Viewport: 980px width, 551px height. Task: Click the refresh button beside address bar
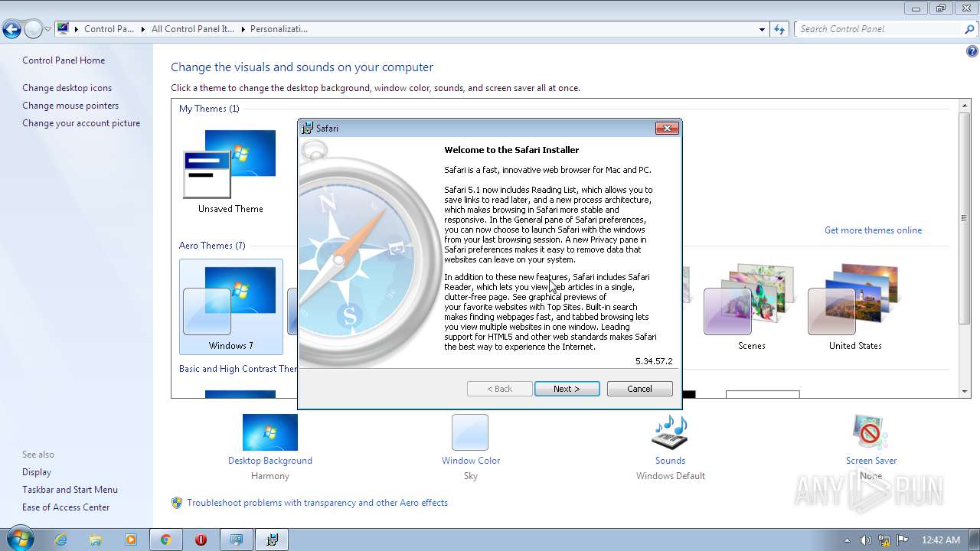pyautogui.click(x=779, y=29)
